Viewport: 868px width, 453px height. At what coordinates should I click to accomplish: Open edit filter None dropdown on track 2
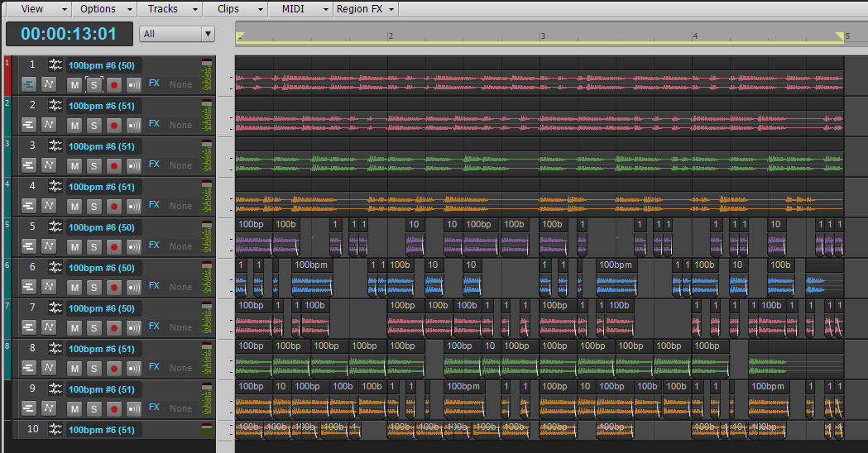(x=181, y=125)
